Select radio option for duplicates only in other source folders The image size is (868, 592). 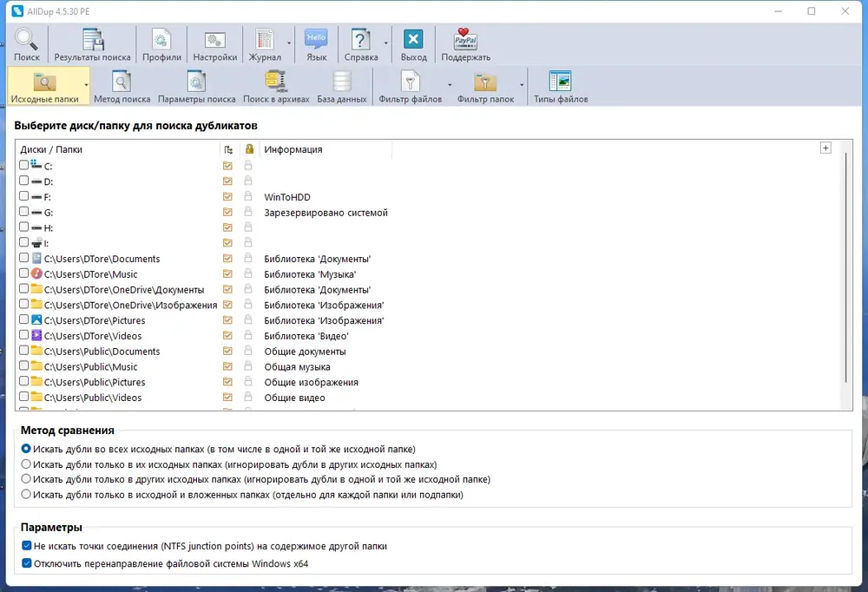26,479
